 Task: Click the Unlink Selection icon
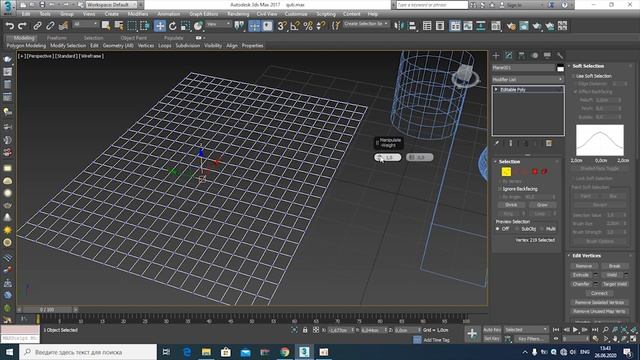click(x=50, y=26)
